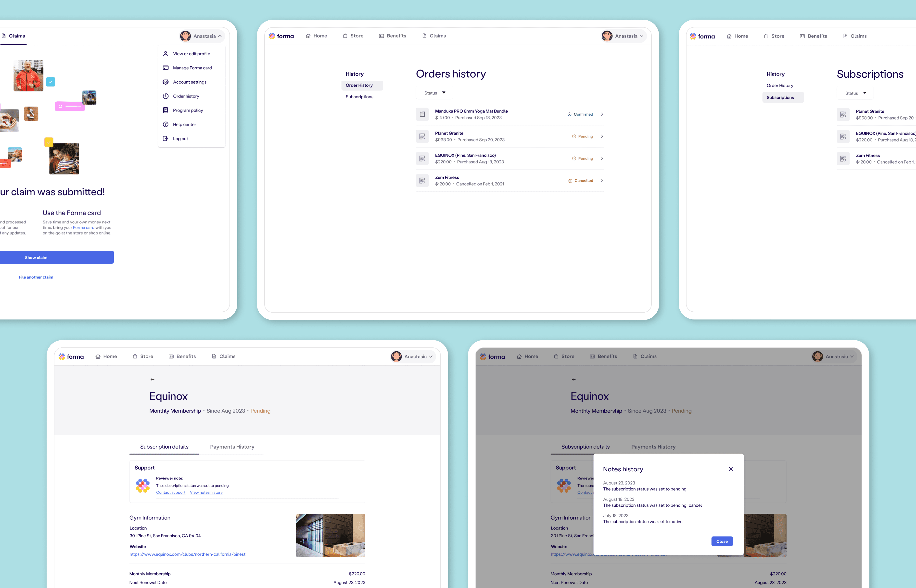Click the receipt icon for Manduka PRO Yoga Mat Bundle
Viewport: 916px width, 588px height.
422,115
